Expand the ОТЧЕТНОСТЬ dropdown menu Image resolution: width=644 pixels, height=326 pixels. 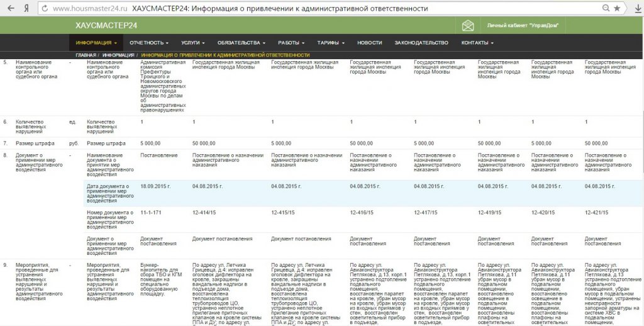(x=149, y=43)
